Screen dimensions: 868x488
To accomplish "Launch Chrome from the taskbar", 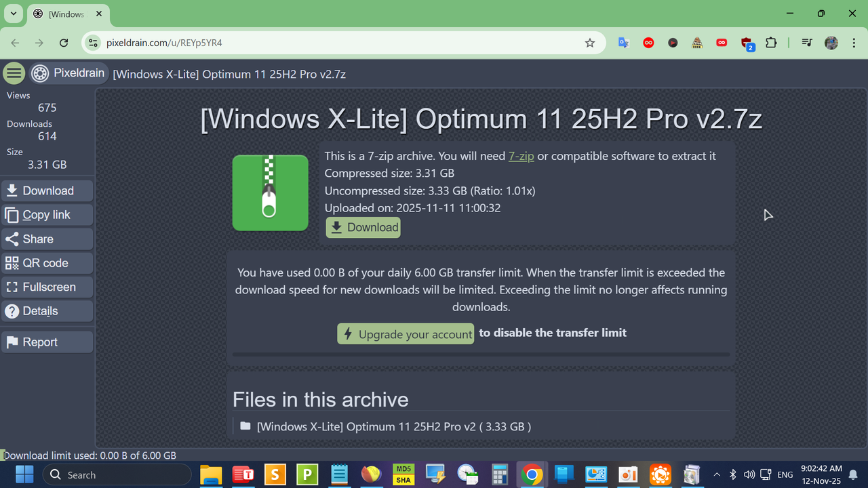I will point(532,474).
